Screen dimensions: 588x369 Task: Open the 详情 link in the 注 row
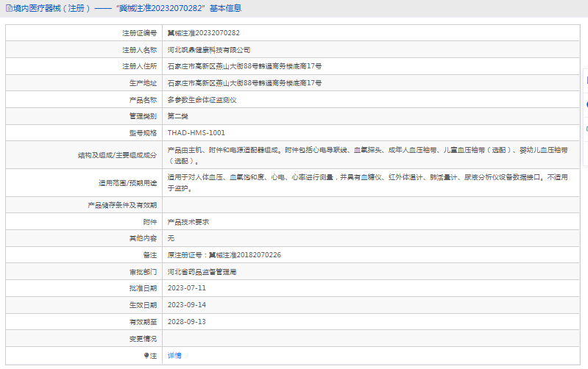pyautogui.click(x=174, y=356)
